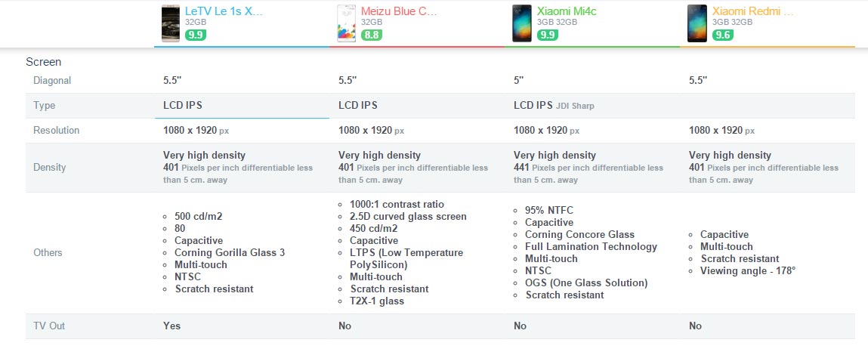This screenshot has height=355, width=868.
Task: Open the Xiaomi Redmi title link
Action: click(x=753, y=11)
